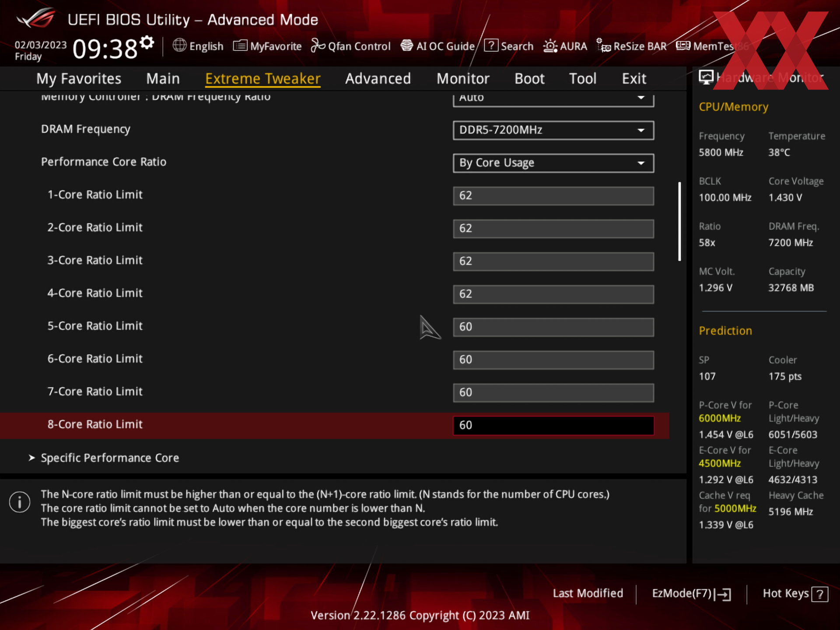Click the 5800 MHz frequency value
This screenshot has height=630, width=840.
tap(721, 153)
